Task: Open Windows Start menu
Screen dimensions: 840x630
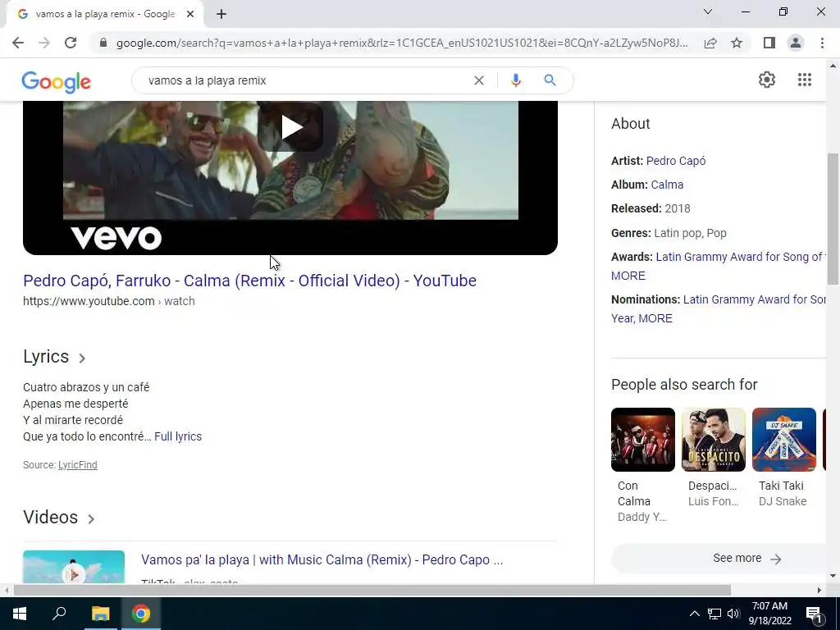Action: click(20, 614)
